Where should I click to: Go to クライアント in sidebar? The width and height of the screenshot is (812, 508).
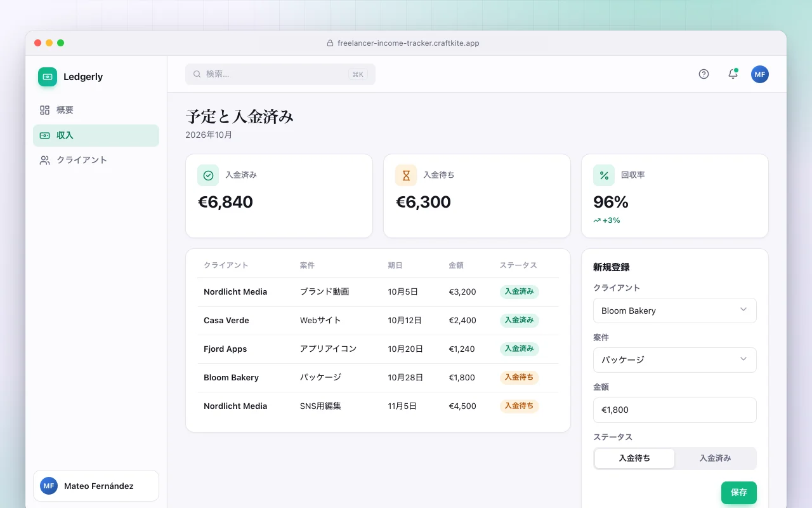point(96,160)
